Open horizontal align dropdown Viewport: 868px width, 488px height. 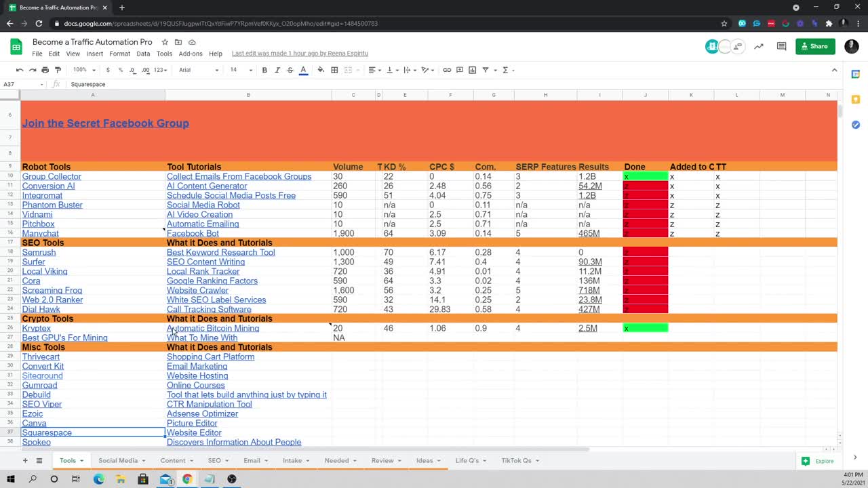[x=374, y=70]
